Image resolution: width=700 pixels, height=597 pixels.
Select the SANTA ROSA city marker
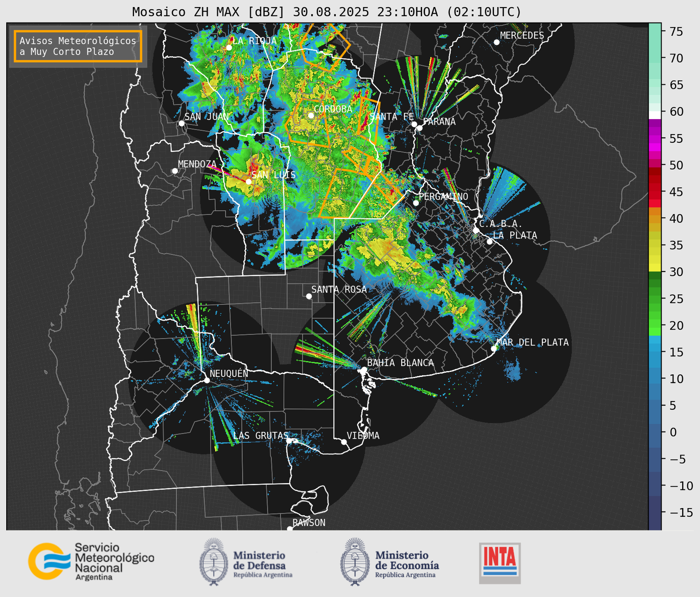pyautogui.click(x=309, y=296)
